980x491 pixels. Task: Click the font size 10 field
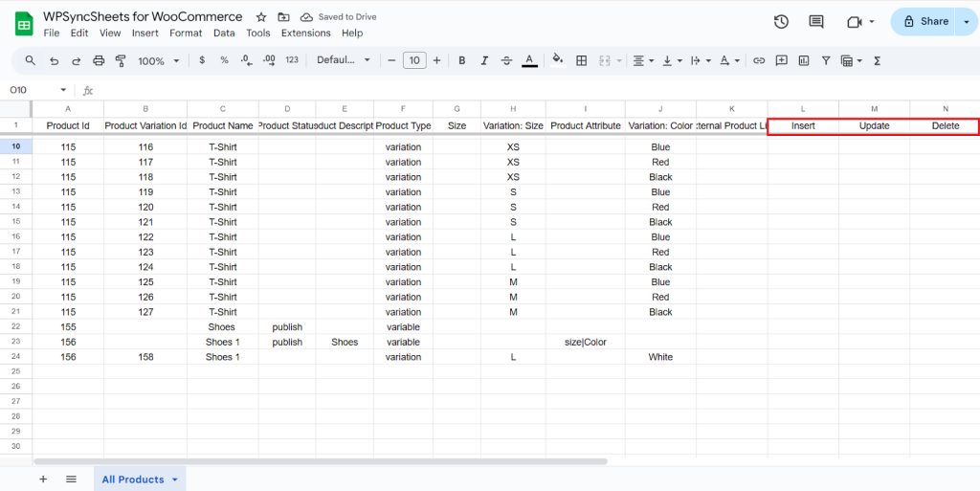[414, 60]
